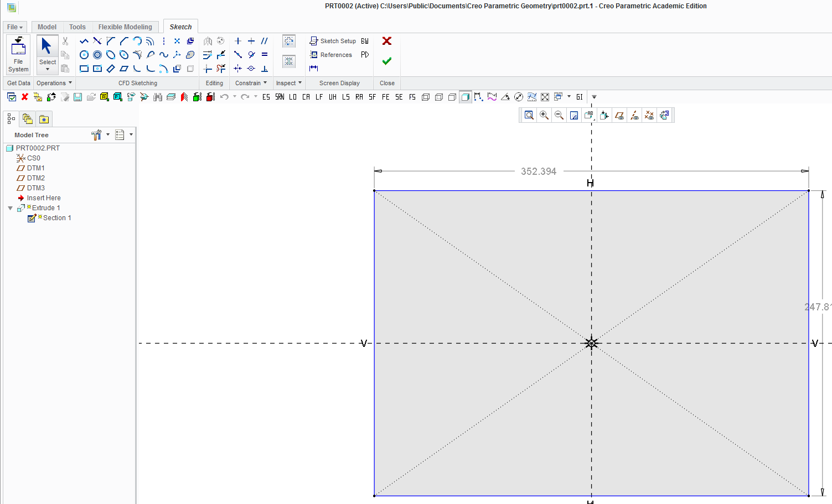Viewport: 832px width, 504px height.
Task: Switch to the Folder Browser panel tab
Action: tap(27, 119)
